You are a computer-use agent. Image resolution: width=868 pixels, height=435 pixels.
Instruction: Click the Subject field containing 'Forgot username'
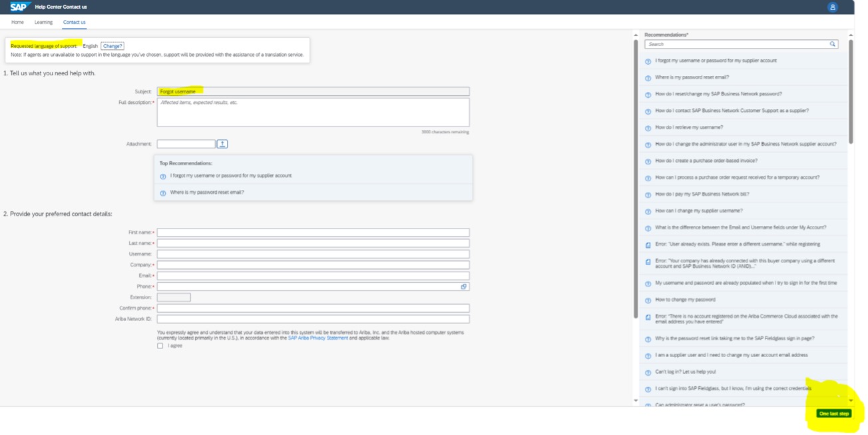pyautogui.click(x=313, y=91)
